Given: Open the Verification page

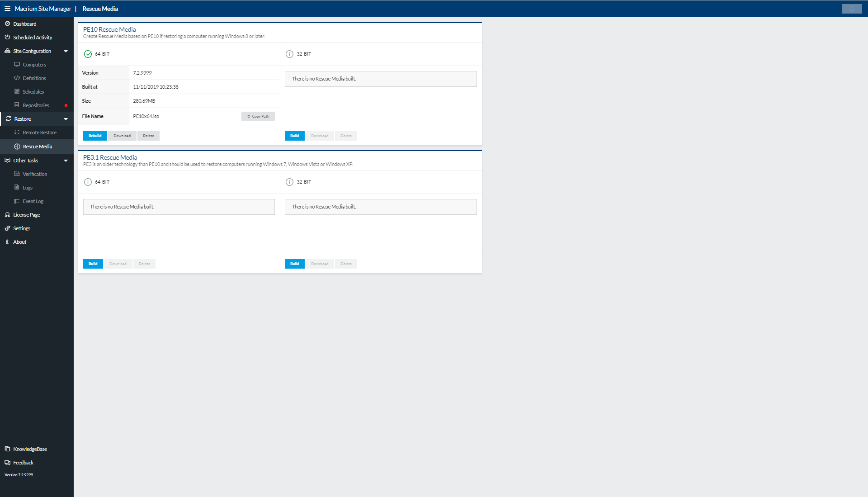Looking at the screenshot, I should pyautogui.click(x=34, y=174).
